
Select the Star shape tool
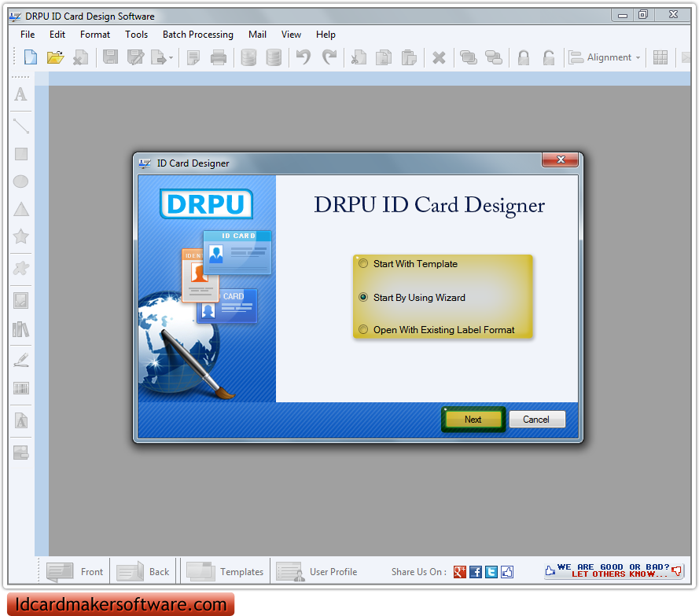[x=21, y=236]
